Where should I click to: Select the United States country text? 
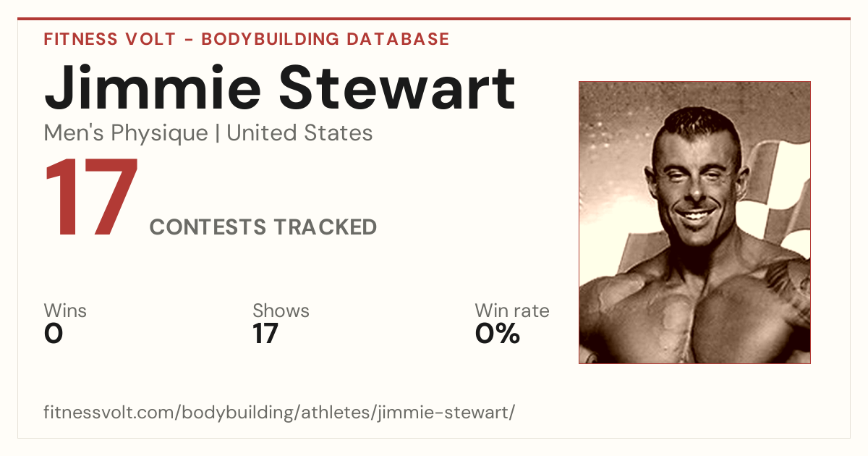300,133
